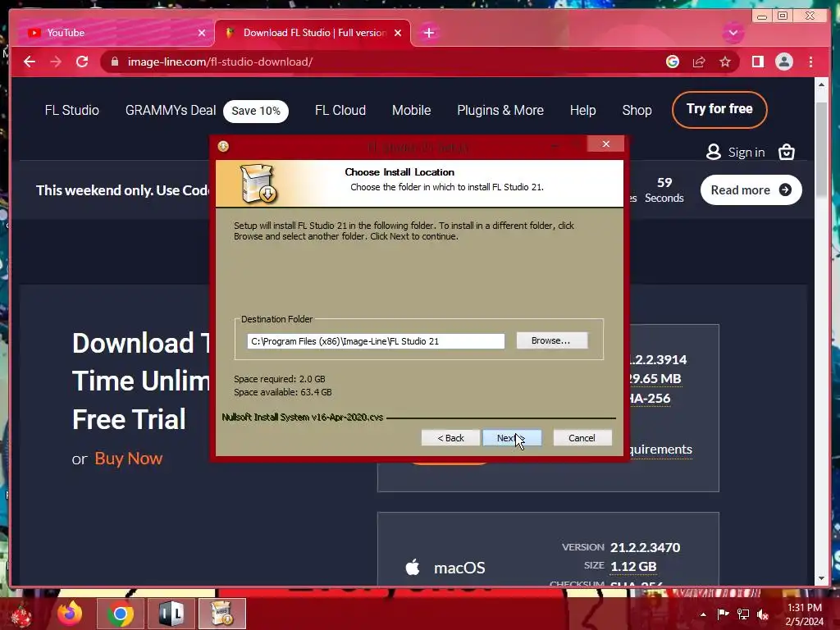Open Chrome three-dot menu
The image size is (840, 630).
(810, 62)
